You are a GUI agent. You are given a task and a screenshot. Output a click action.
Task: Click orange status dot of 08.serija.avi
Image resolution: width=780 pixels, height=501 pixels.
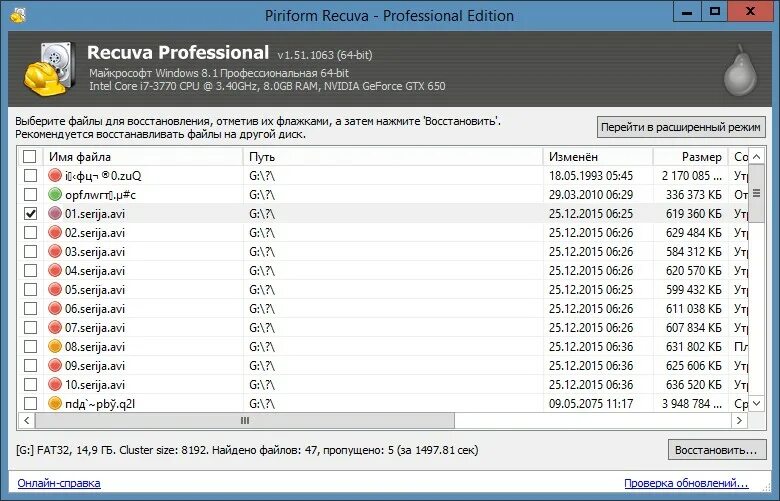point(55,347)
